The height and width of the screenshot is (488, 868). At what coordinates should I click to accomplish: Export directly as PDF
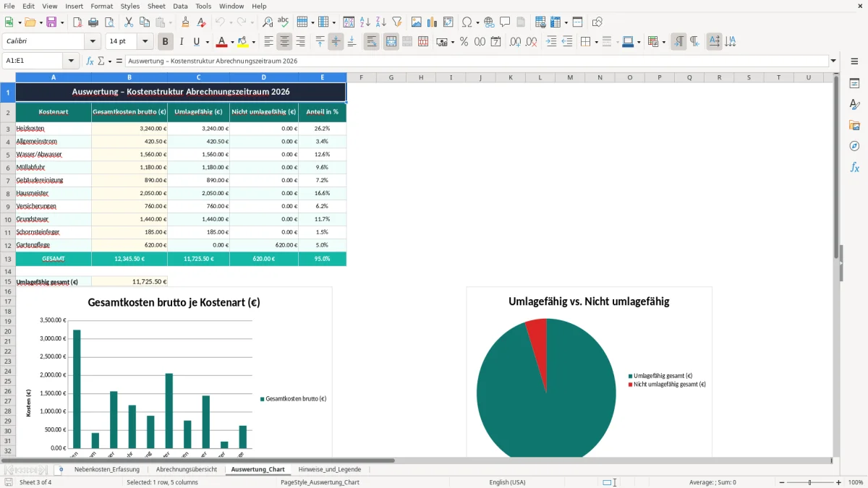point(77,22)
